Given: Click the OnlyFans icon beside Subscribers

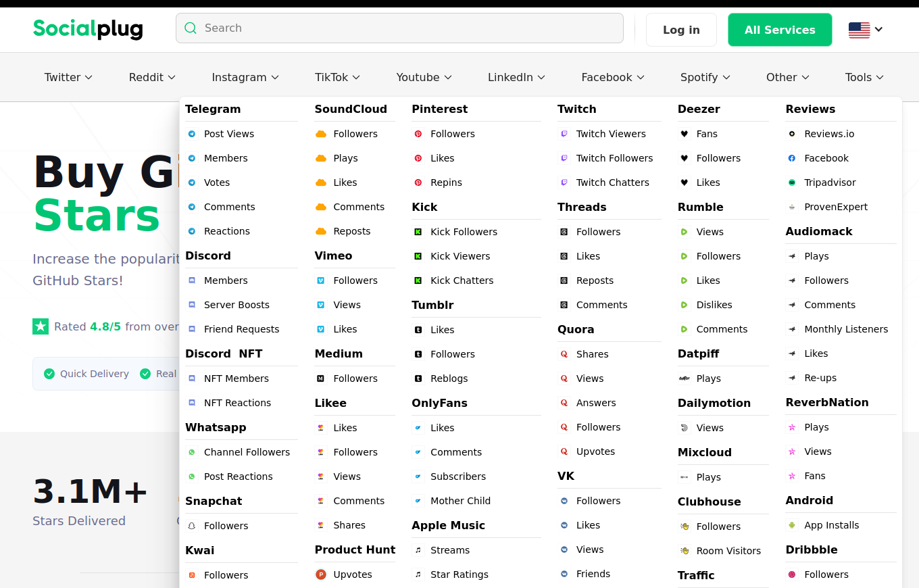Looking at the screenshot, I should point(418,476).
